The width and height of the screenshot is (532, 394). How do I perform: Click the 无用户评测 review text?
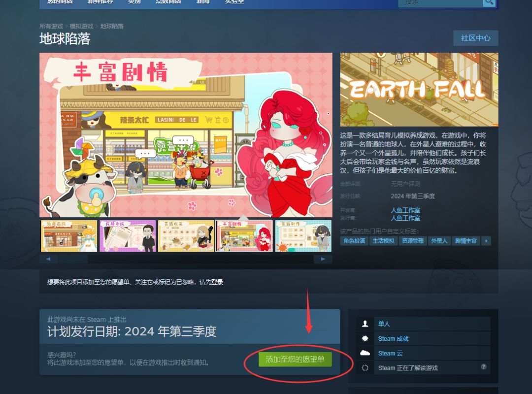405,184
